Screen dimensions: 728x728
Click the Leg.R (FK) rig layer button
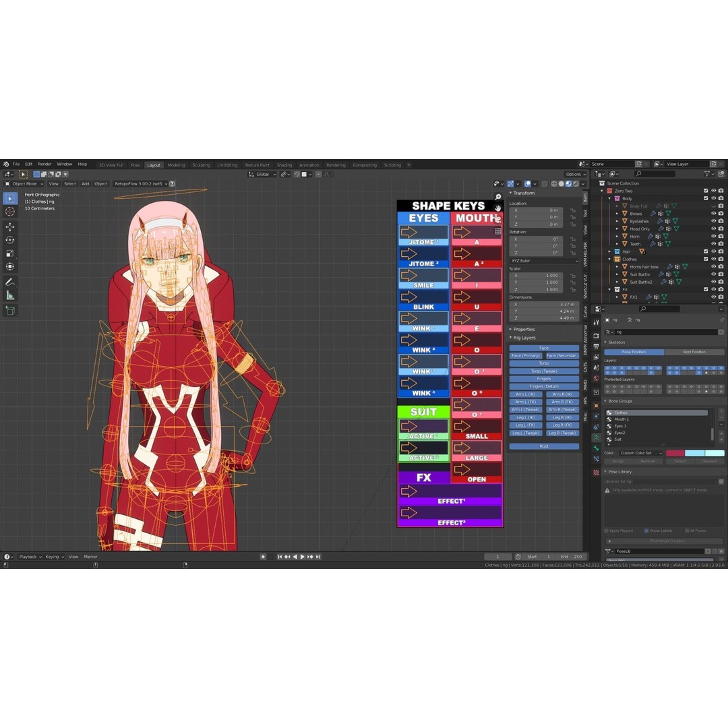[562, 425]
